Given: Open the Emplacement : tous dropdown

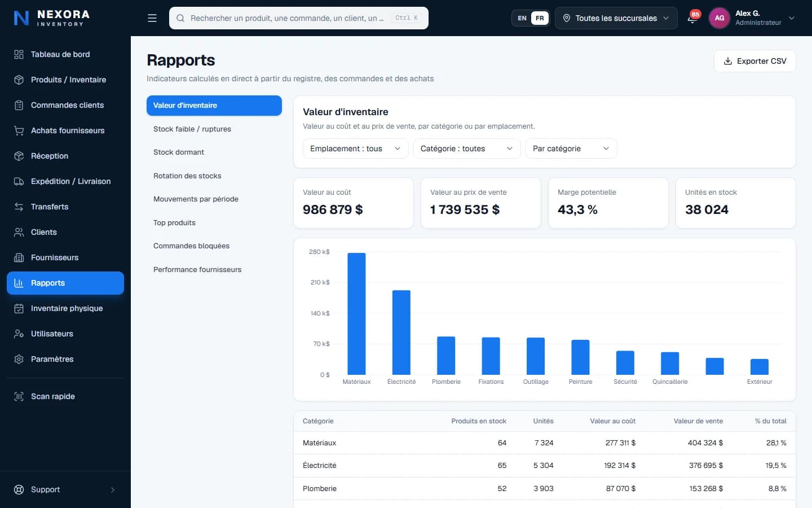Looking at the screenshot, I should [355, 148].
